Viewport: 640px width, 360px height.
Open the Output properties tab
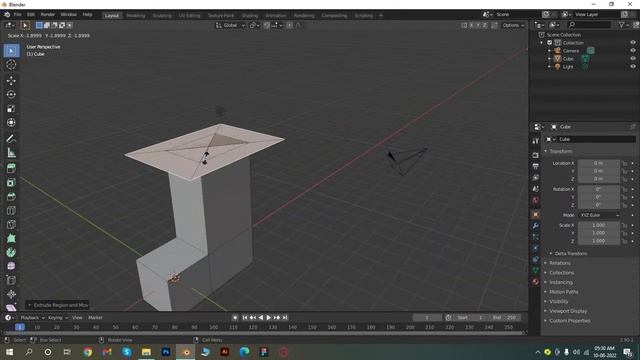tap(536, 166)
